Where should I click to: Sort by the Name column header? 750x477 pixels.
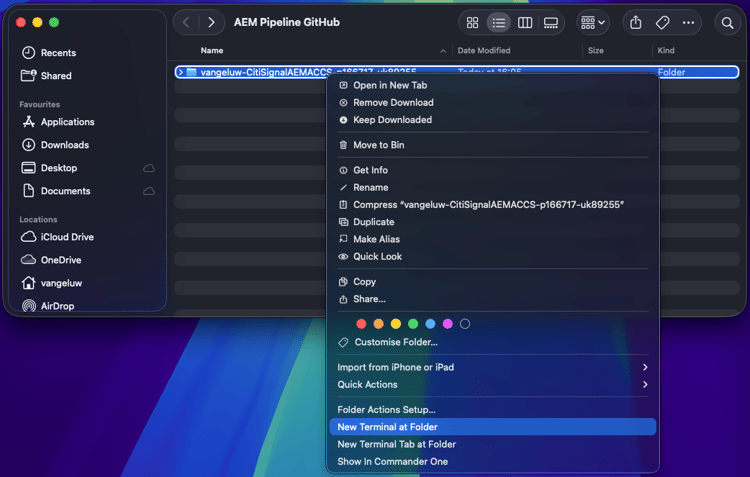212,50
